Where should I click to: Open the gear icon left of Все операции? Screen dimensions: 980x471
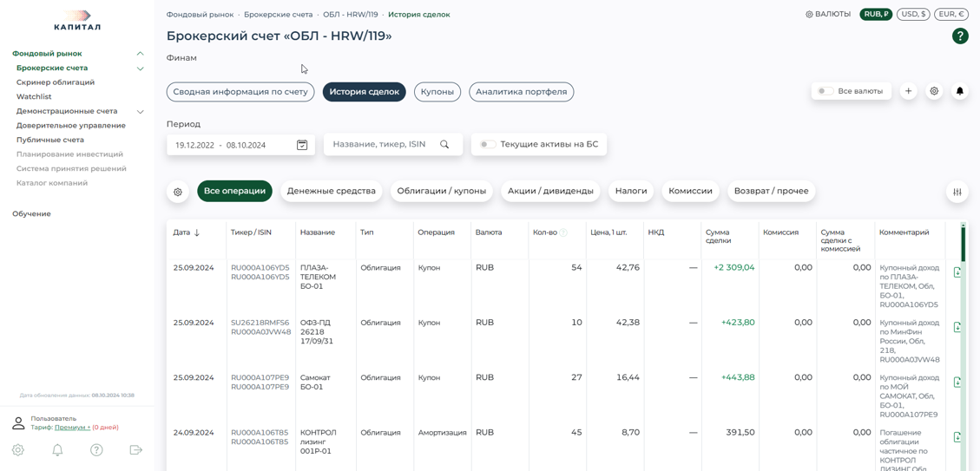(177, 192)
